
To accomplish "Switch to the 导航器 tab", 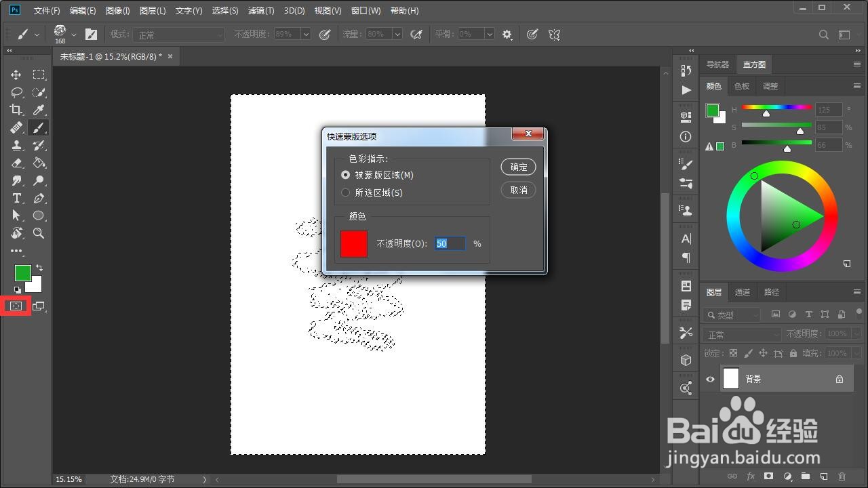I will (718, 64).
